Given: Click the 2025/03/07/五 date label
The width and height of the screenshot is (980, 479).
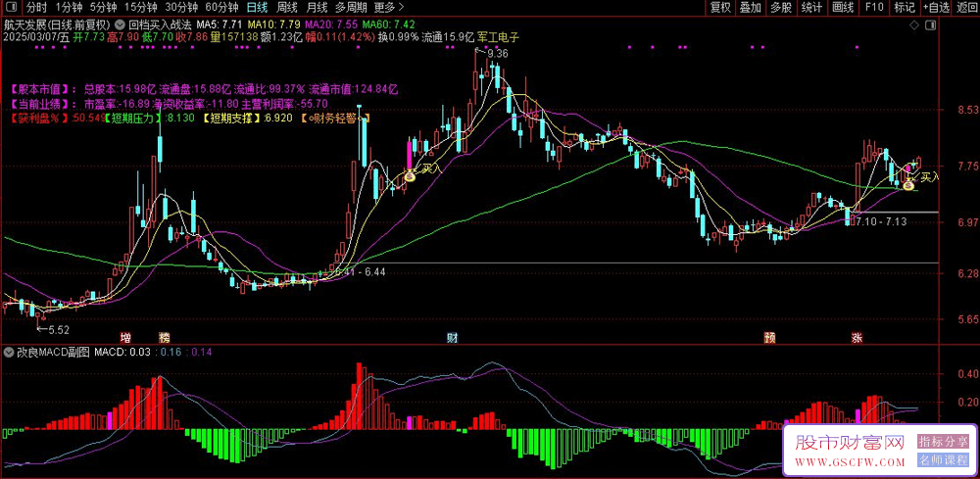Looking at the screenshot, I should (x=36, y=37).
